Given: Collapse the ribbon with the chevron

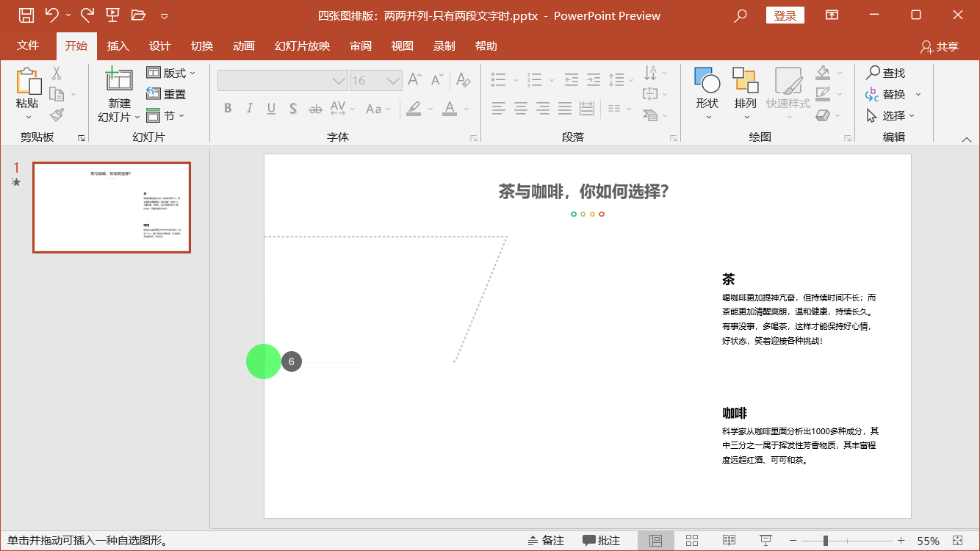Looking at the screenshot, I should pos(967,139).
